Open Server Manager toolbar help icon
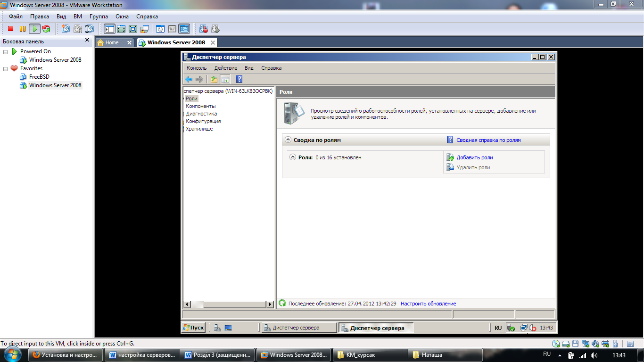 click(239, 79)
